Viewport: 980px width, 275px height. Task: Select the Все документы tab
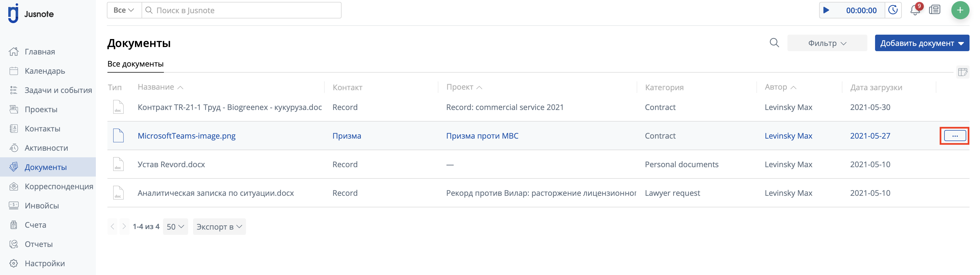[136, 64]
